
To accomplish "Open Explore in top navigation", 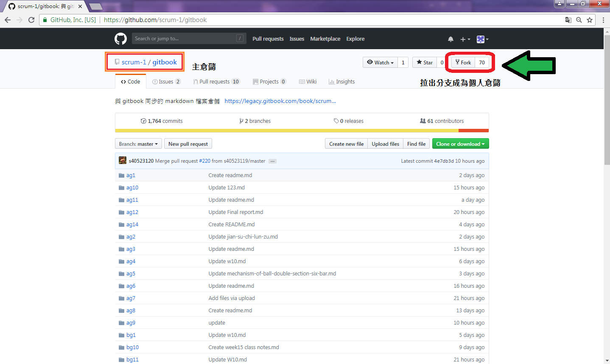I will (355, 39).
